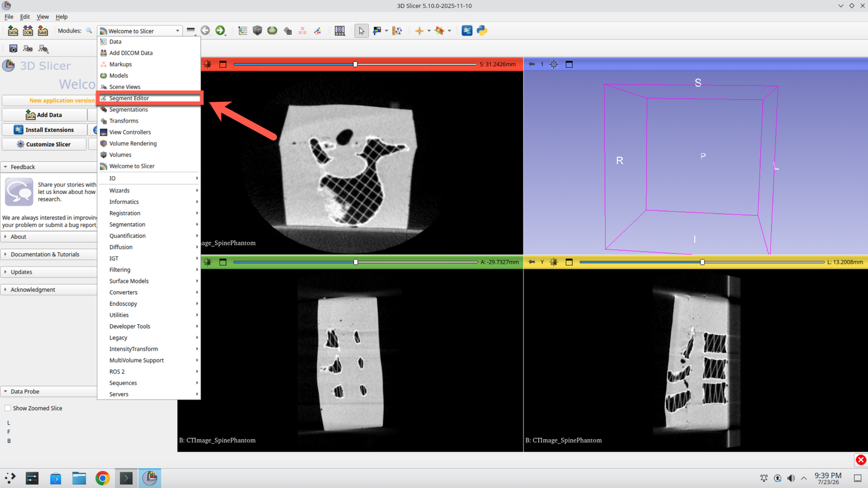
Task: Open the File menu
Action: [x=9, y=17]
